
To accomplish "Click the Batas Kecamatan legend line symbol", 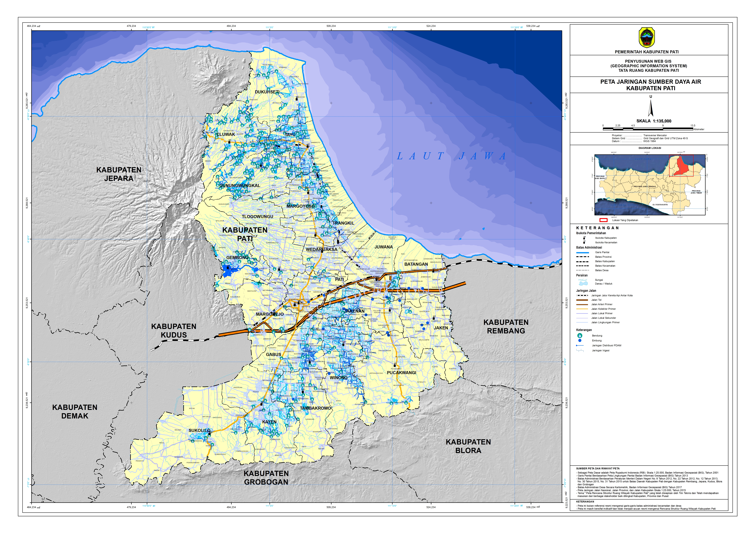I will (x=582, y=266).
